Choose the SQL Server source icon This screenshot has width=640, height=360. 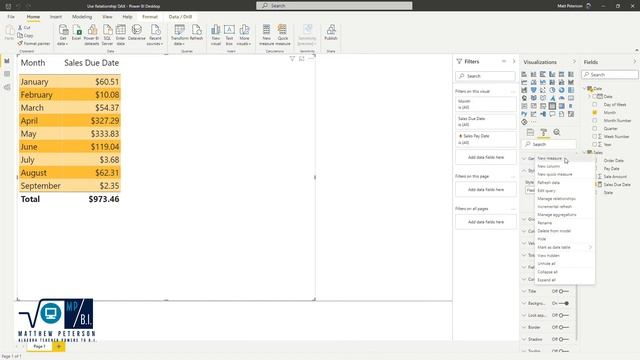107,34
